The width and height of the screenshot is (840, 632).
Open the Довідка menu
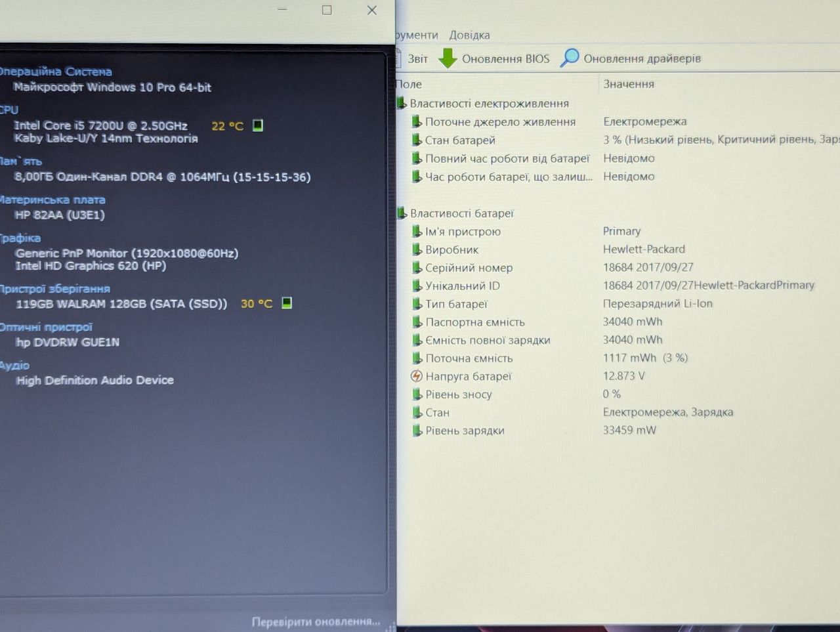tap(469, 35)
